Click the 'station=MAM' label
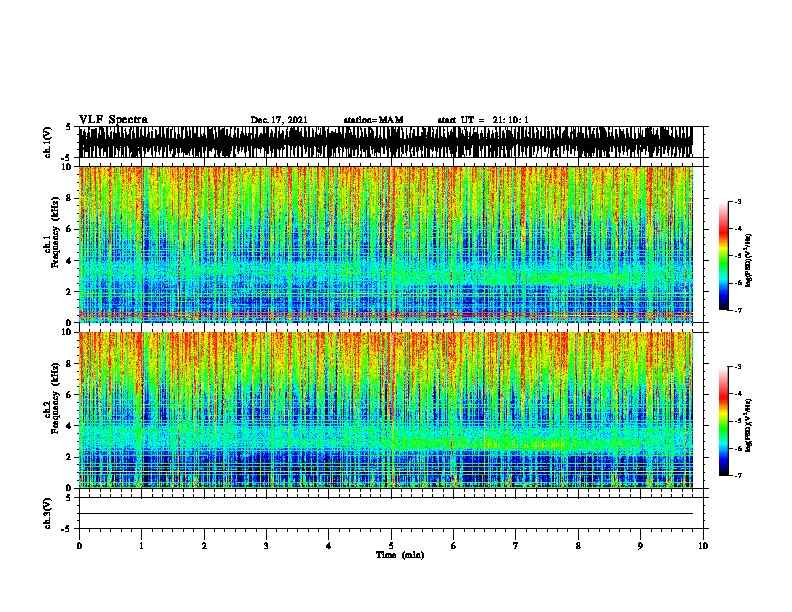This screenshot has width=792, height=612. click(x=374, y=120)
